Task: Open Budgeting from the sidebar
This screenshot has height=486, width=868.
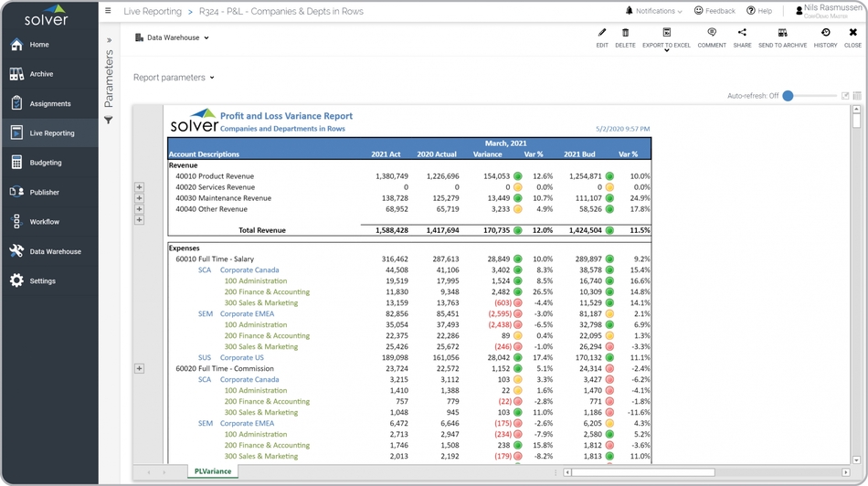Action: coord(46,163)
